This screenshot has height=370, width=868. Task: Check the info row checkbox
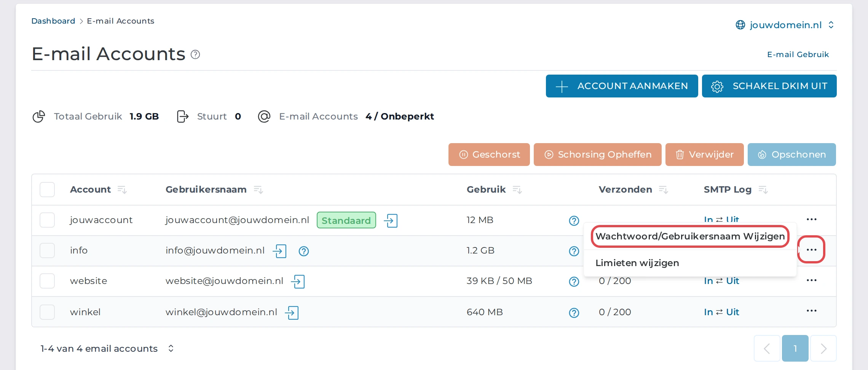click(47, 250)
